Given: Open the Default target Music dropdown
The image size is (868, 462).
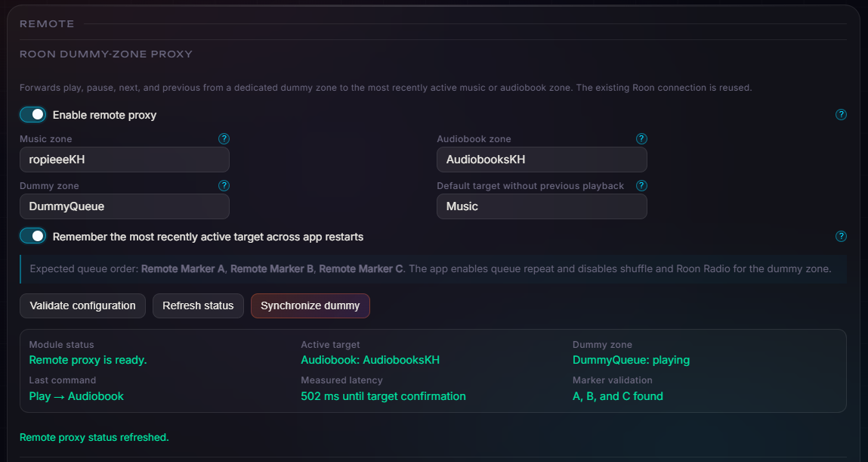Looking at the screenshot, I should tap(542, 206).
